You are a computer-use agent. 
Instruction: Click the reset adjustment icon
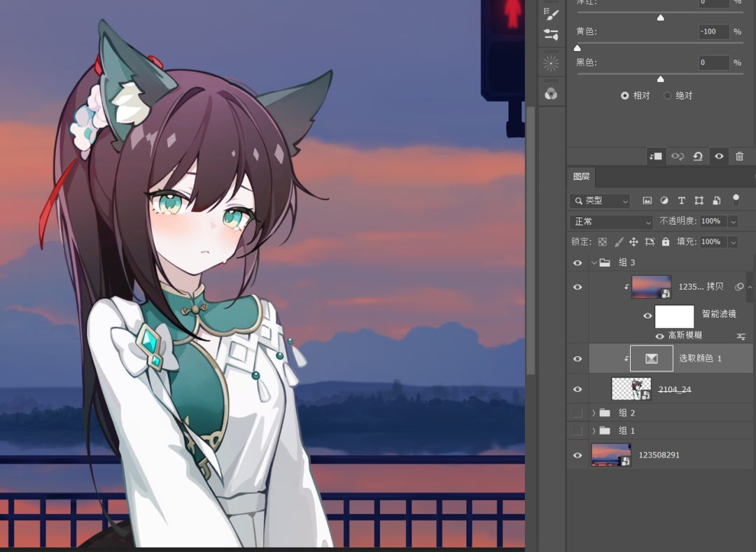pyautogui.click(x=698, y=157)
